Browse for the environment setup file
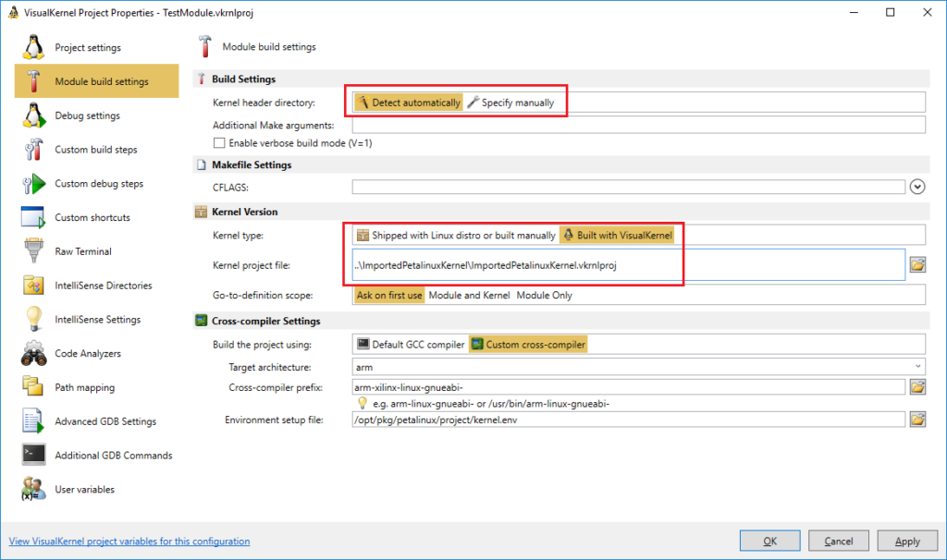 918,419
